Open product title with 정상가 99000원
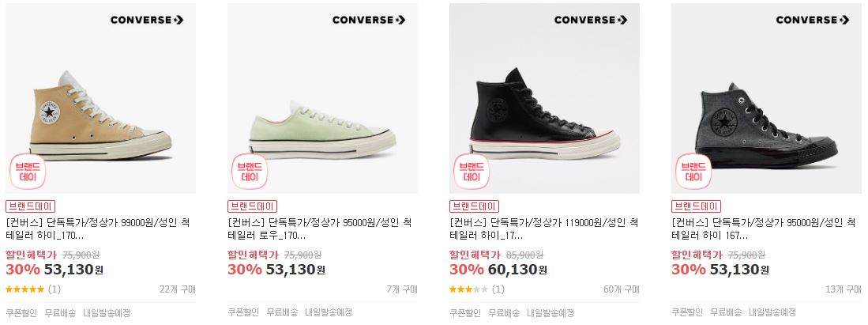 [x=98, y=229]
